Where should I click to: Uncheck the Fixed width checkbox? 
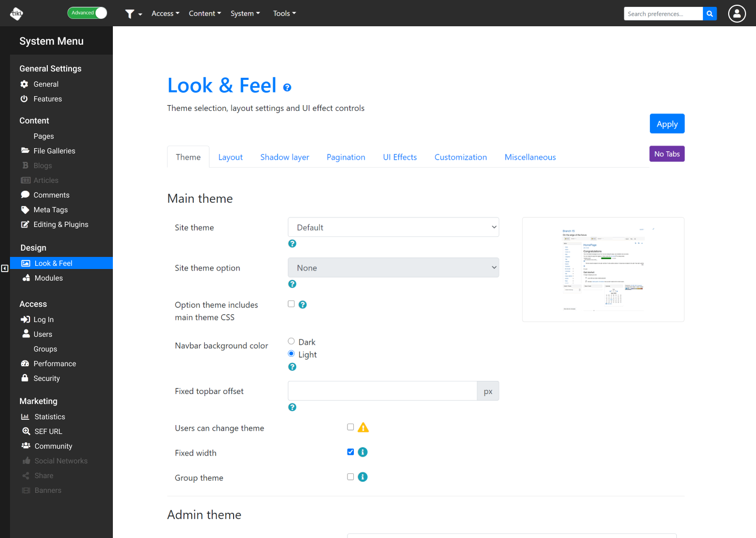[x=351, y=452]
